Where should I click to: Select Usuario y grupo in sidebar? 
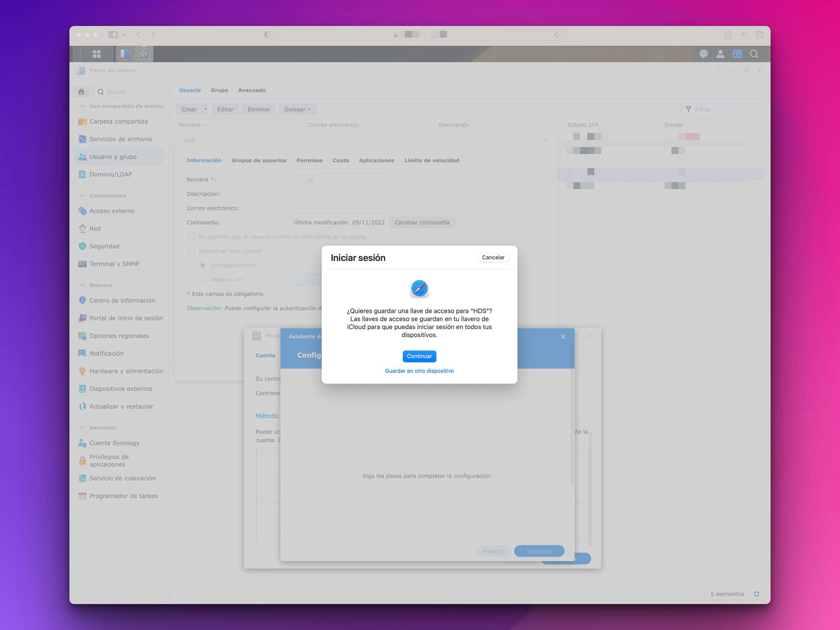click(118, 156)
